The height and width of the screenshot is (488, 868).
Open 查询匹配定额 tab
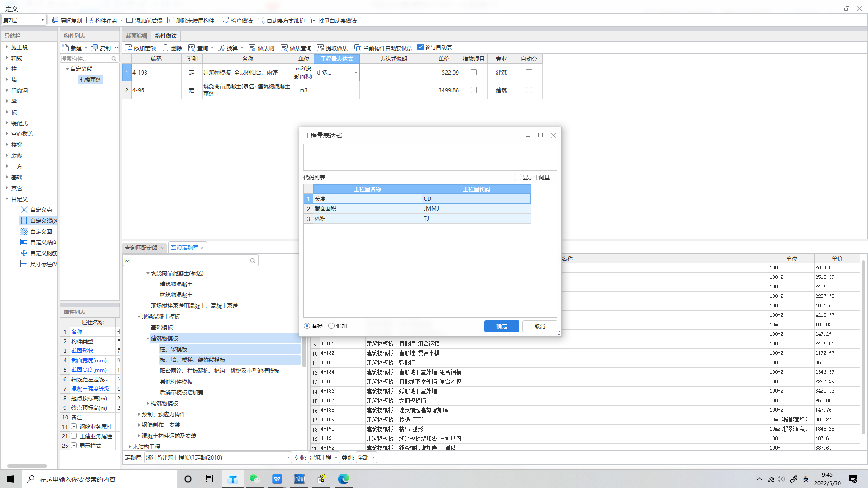coord(141,248)
